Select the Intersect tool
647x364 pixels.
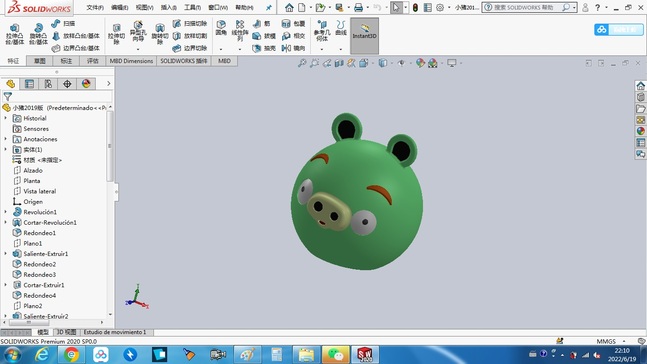pyautogui.click(x=293, y=36)
